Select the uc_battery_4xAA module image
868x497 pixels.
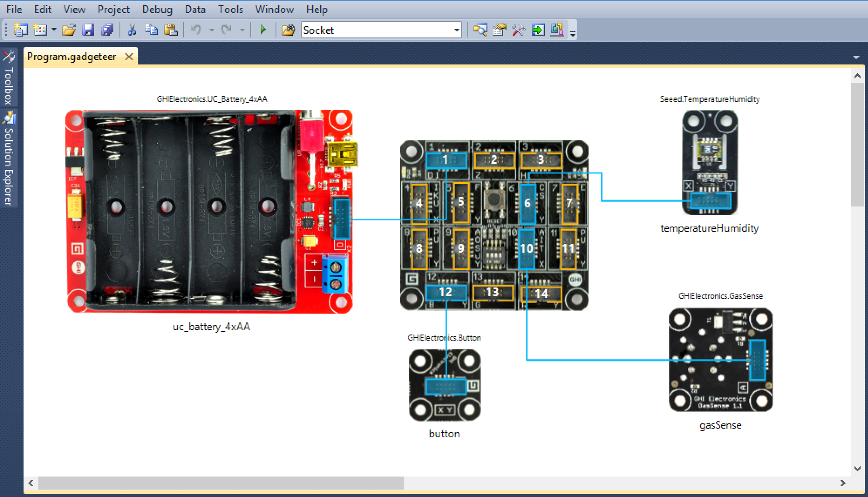pyautogui.click(x=211, y=211)
